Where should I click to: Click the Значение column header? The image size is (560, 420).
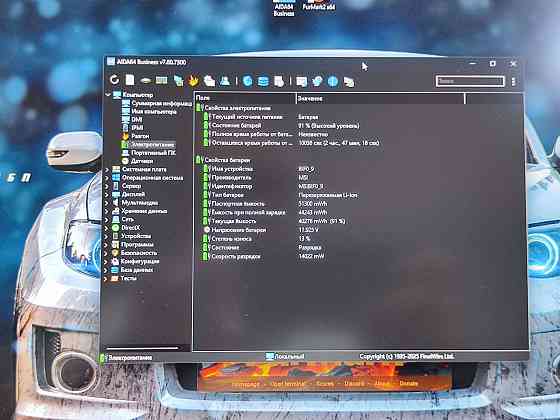pyautogui.click(x=381, y=98)
